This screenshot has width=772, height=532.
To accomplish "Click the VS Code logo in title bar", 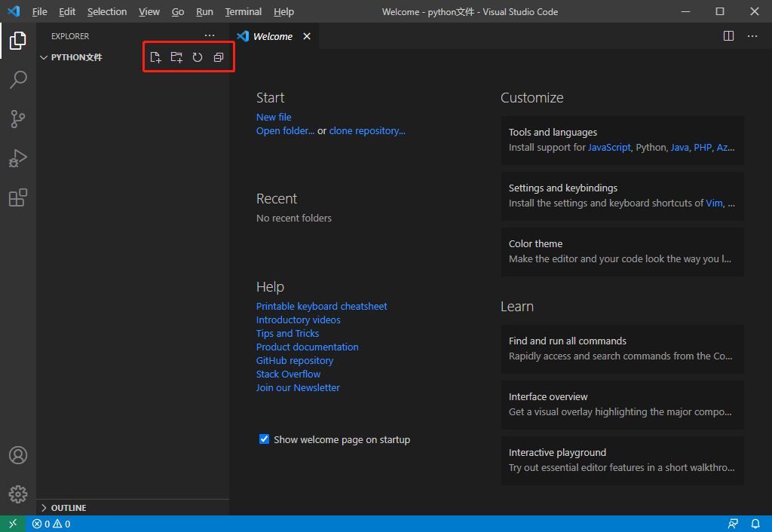I will pos(14,11).
